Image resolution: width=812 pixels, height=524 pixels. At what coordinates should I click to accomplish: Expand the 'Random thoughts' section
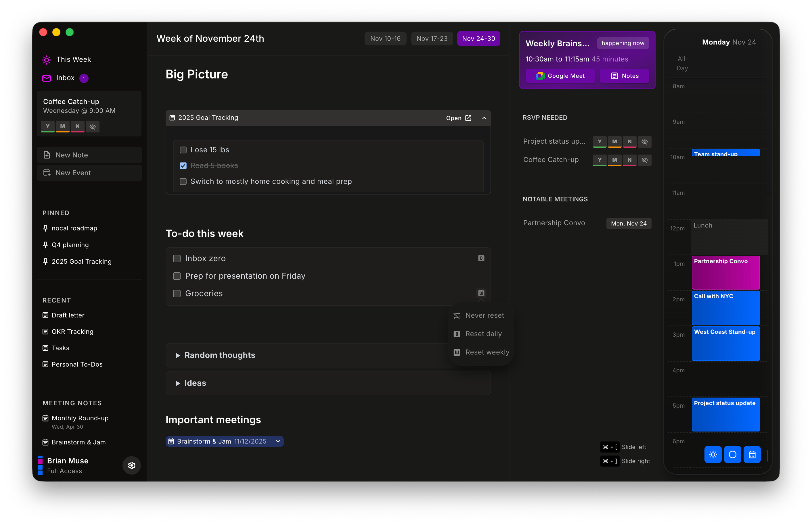pos(178,355)
